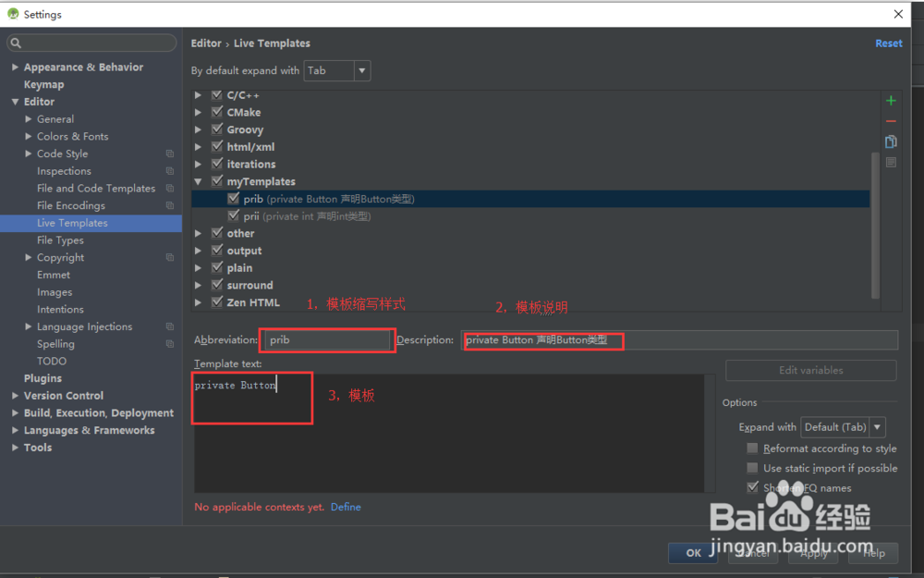The width and height of the screenshot is (924, 578).
Task: Open the By default expand with dropdown
Action: pos(360,70)
